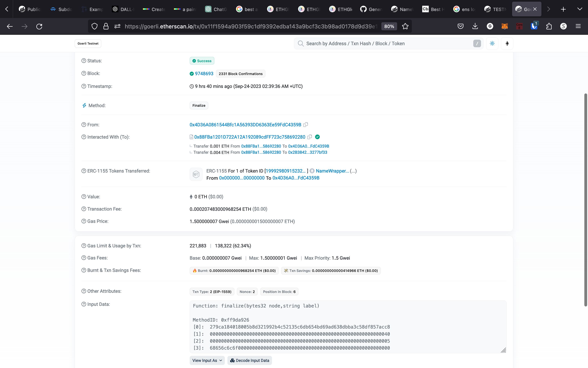
Task: Click the Decode Input Data button
Action: pos(249,360)
